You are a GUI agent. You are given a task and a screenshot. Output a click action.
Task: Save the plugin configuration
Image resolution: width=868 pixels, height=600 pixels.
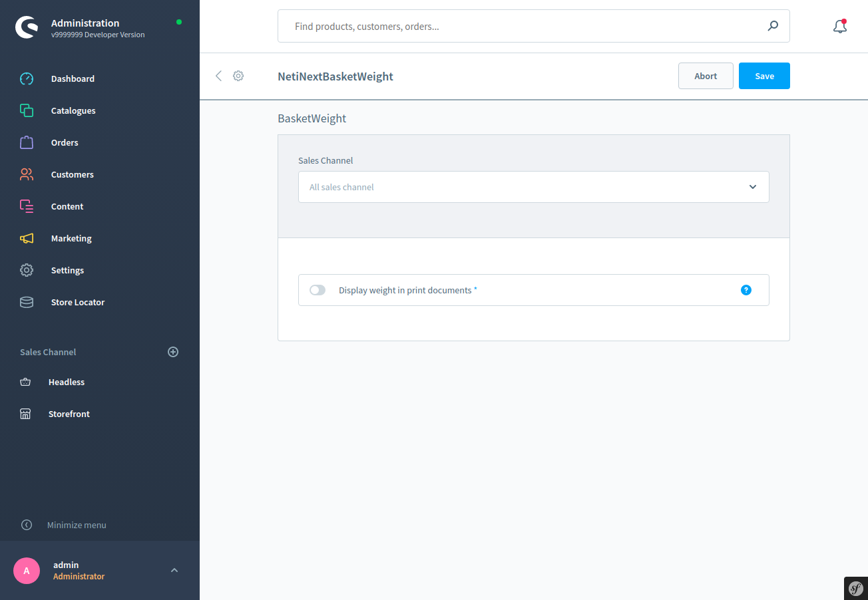[763, 76]
